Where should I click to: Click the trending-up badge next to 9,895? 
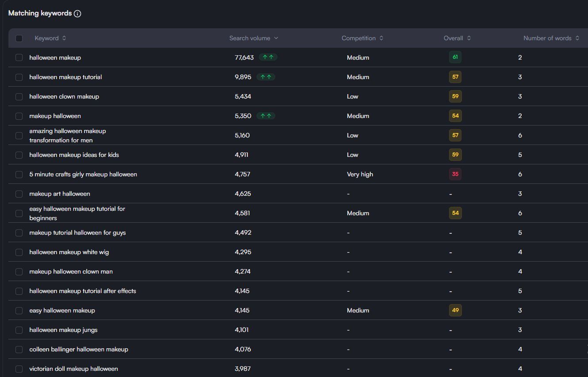[x=265, y=77]
